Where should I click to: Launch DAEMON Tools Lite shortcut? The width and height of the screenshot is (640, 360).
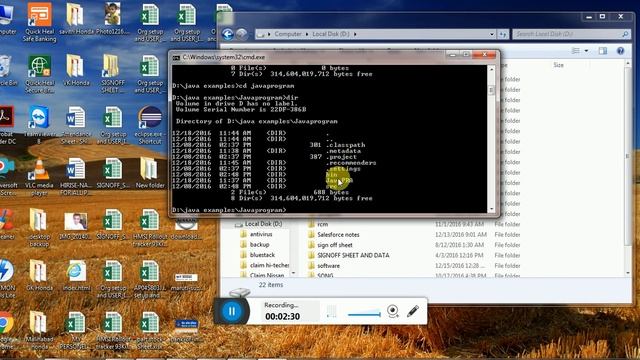[x=6, y=279]
